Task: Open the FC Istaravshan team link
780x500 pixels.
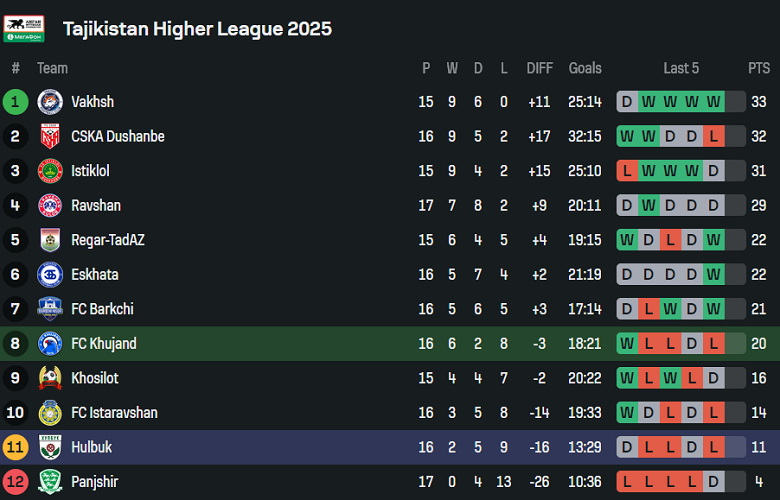Action: click(114, 413)
